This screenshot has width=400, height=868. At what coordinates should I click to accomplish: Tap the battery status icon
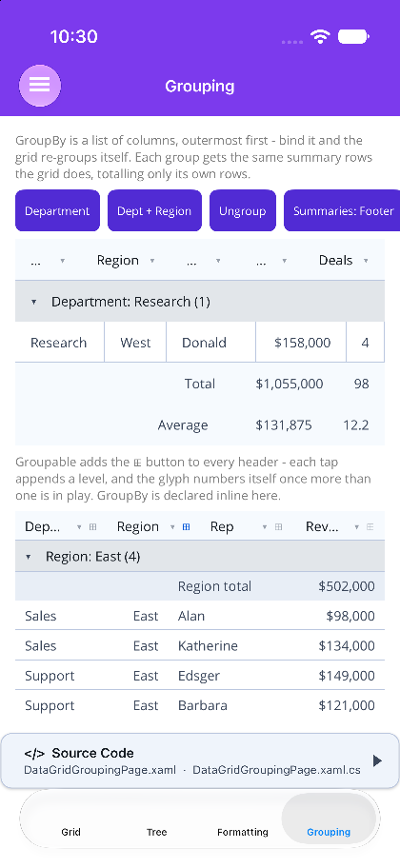click(x=353, y=36)
